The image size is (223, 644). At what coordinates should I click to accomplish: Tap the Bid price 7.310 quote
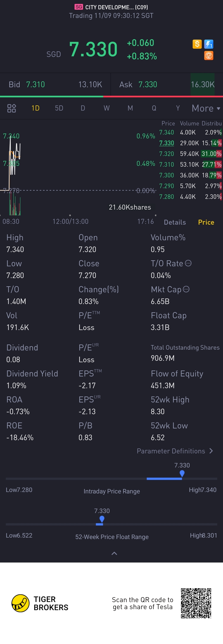point(36,85)
